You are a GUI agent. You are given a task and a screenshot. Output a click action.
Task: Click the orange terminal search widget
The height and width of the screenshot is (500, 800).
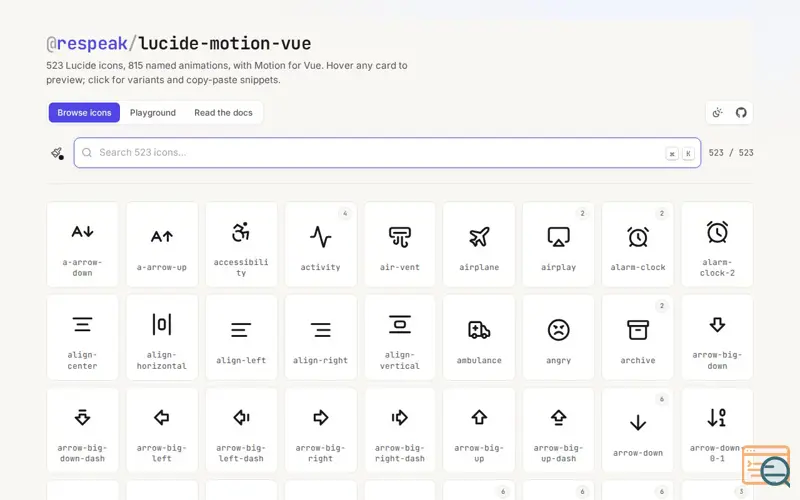coord(766,465)
